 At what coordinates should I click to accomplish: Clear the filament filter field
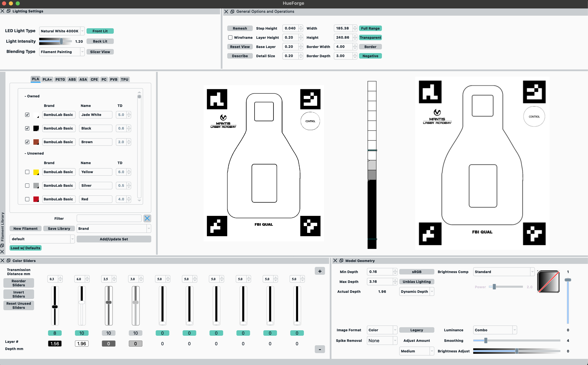pyautogui.click(x=147, y=218)
